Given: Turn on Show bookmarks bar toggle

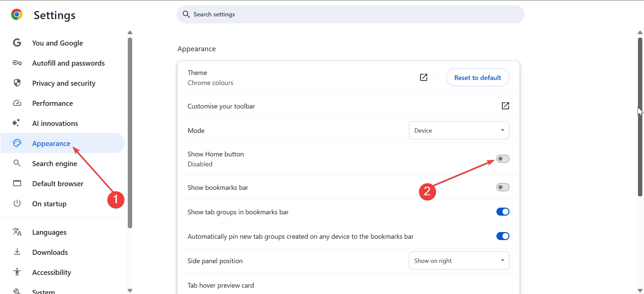Looking at the screenshot, I should 502,187.
